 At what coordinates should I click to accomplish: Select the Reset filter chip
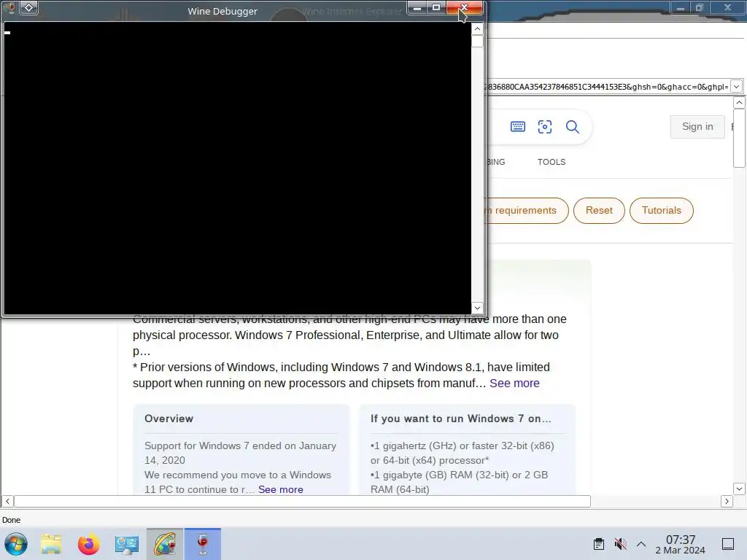599,211
